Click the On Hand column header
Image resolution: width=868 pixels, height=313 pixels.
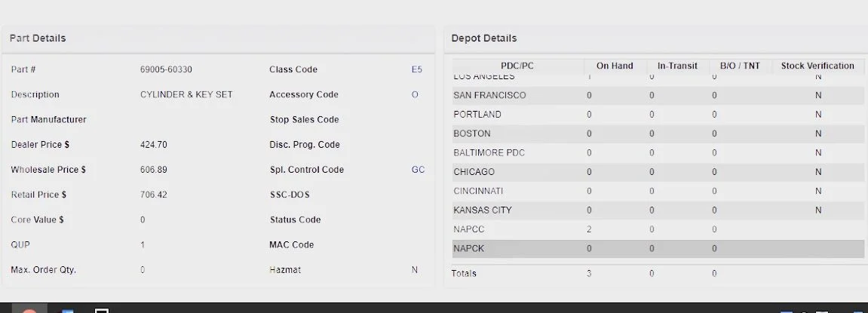pos(615,66)
